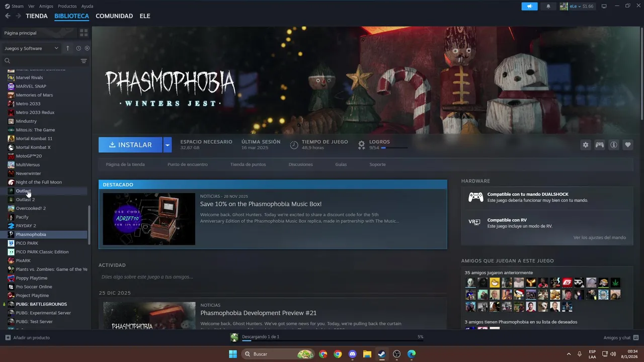Click the Discord icon in the taskbar
644x362 pixels.
(352, 354)
